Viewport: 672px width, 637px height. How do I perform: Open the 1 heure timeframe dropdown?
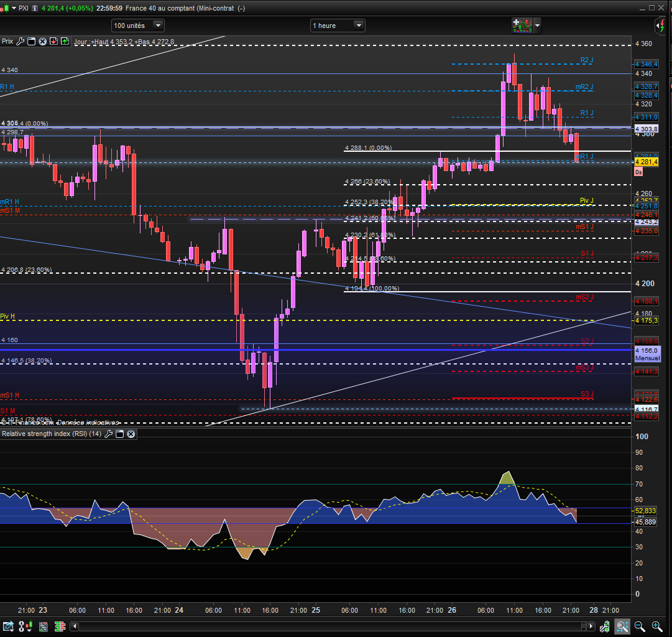(x=359, y=26)
